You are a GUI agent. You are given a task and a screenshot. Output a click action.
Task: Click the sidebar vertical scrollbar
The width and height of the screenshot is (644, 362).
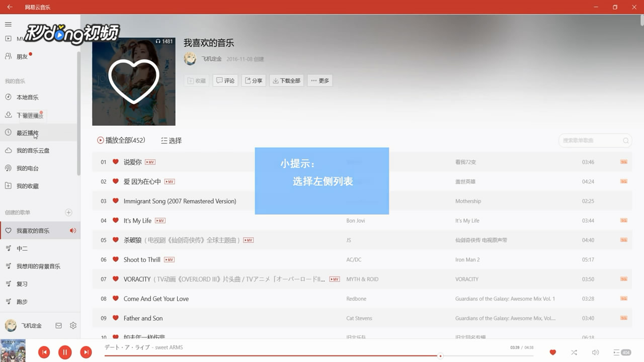point(78,113)
